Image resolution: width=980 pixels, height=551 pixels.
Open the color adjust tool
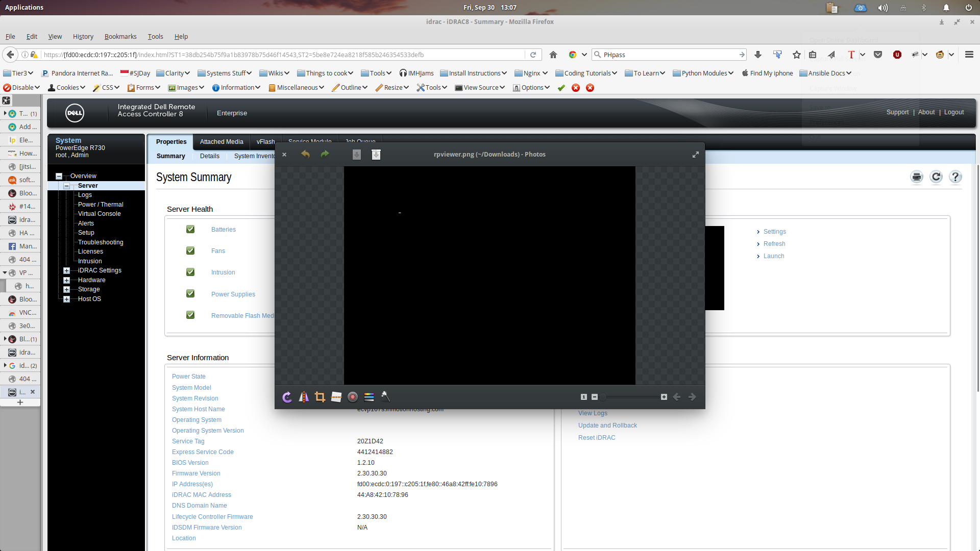[x=369, y=397]
